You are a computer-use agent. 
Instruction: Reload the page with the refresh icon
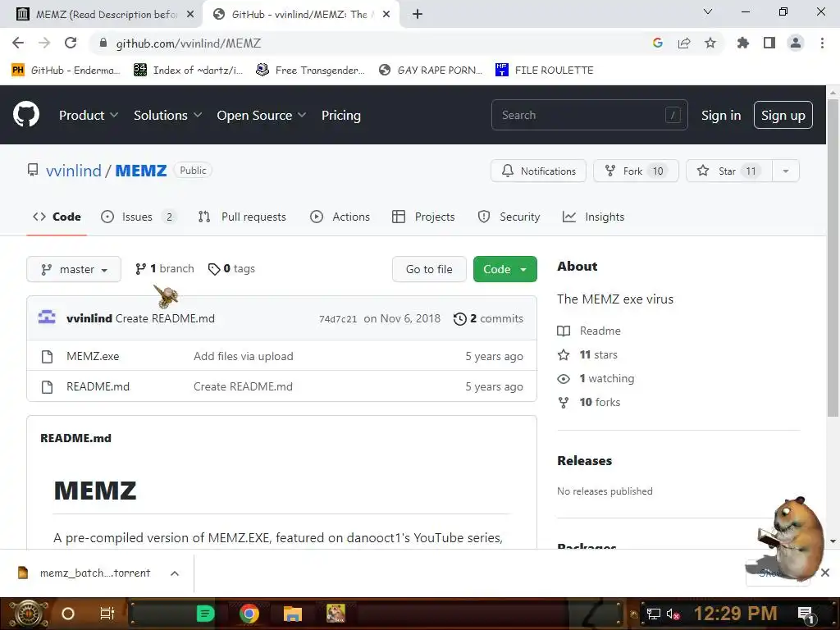71,43
